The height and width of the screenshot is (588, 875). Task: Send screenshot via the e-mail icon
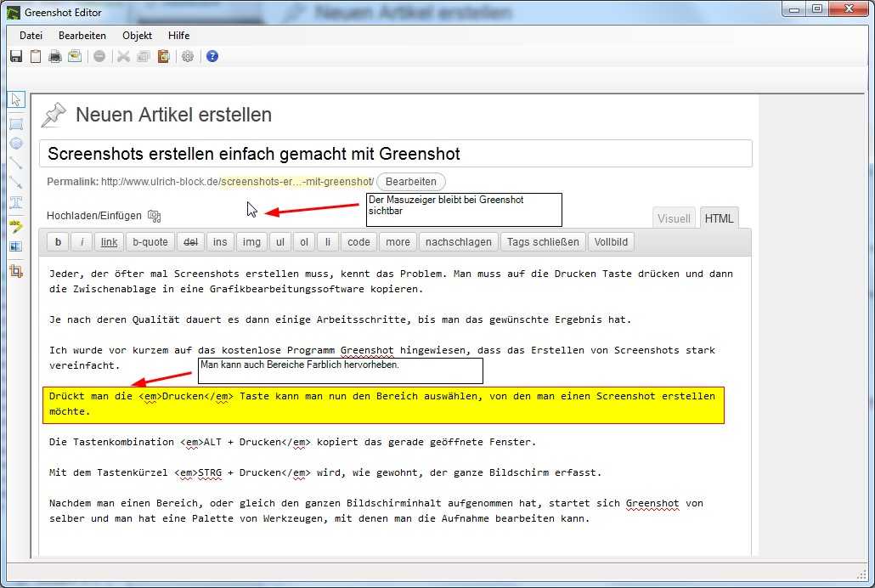(x=74, y=56)
